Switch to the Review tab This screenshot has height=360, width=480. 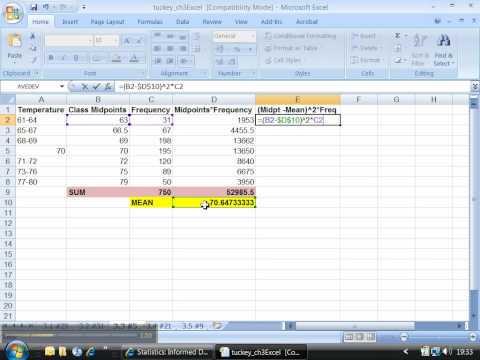212,22
